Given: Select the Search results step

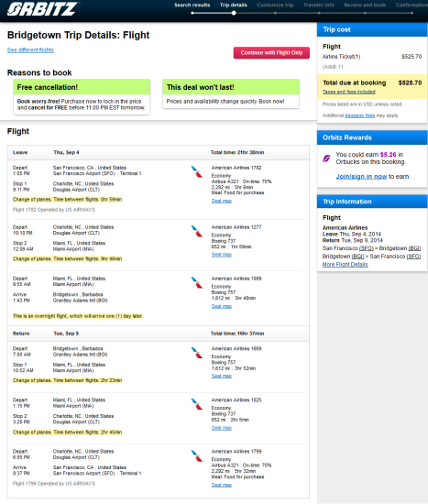Looking at the screenshot, I should pos(192,5).
